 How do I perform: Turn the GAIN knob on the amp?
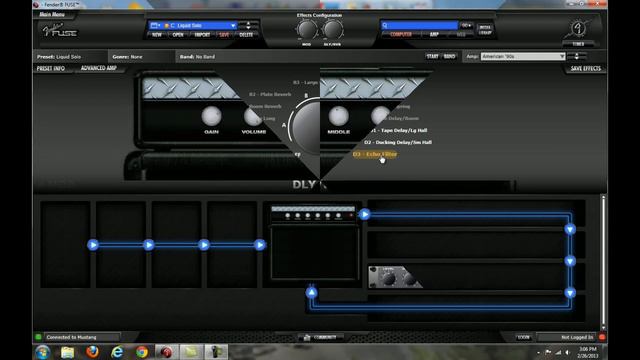[x=211, y=117]
